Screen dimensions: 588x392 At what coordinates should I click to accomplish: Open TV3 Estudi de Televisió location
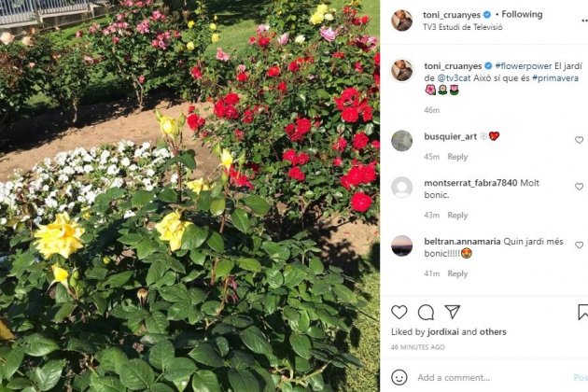pyautogui.click(x=463, y=27)
